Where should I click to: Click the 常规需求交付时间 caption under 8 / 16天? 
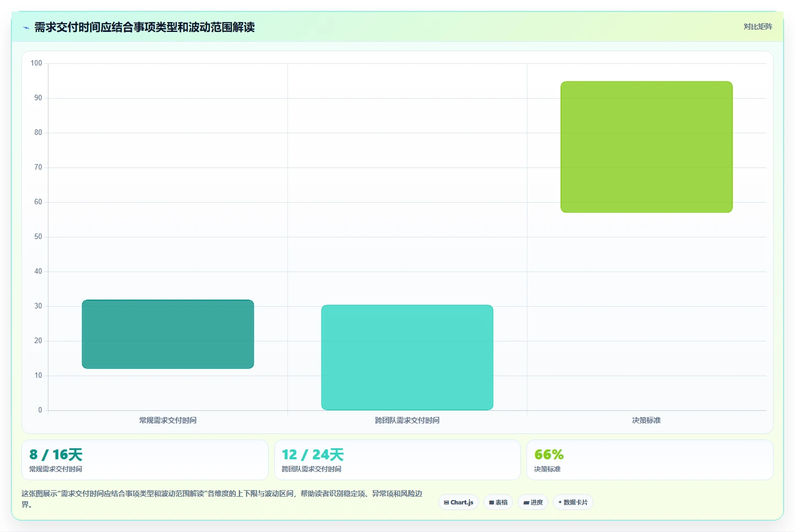[x=56, y=469]
